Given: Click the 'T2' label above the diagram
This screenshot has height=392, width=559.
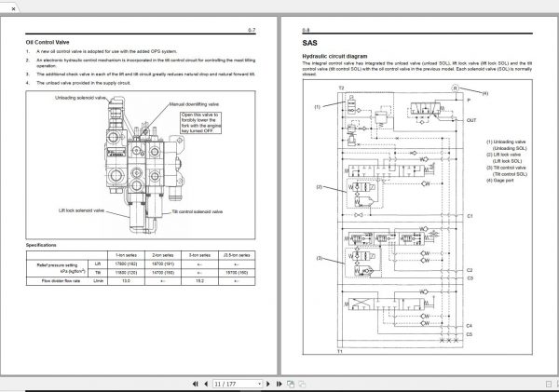Looking at the screenshot, I should click(x=341, y=88).
